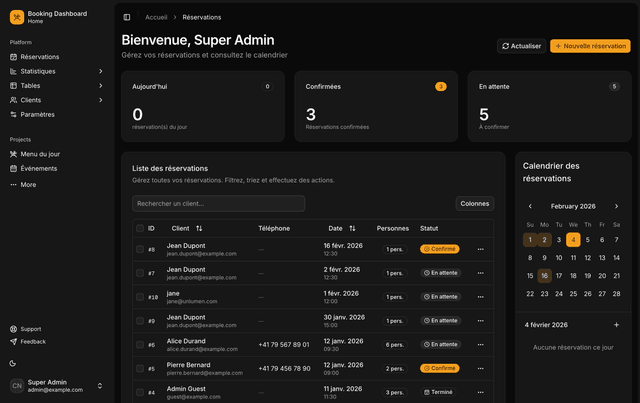The width and height of the screenshot is (640, 403).
Task: Click En attente status for Alice Durand
Action: 440,345
